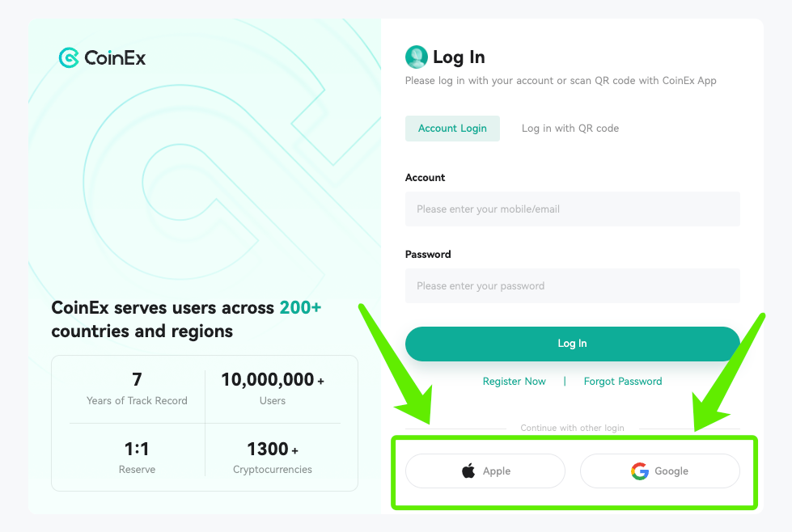This screenshot has height=532, width=792.
Task: Click the Google icon for Google login
Action: point(638,471)
